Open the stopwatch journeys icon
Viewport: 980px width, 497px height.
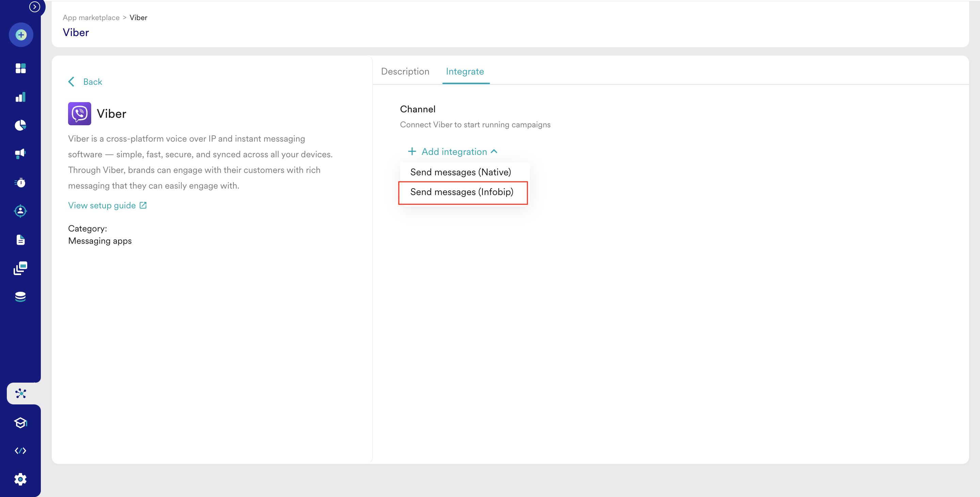[20, 183]
